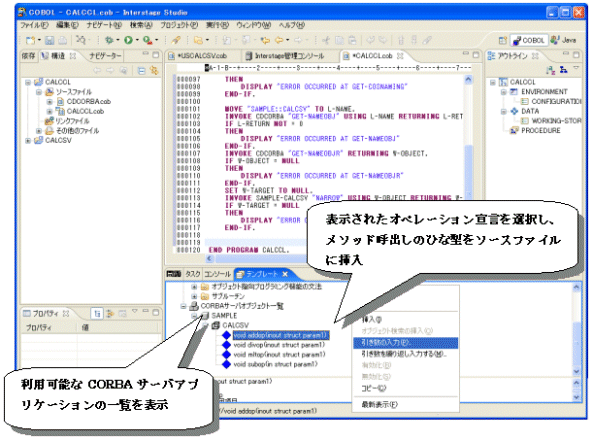Click the Run with external tools icon

pos(147,40)
